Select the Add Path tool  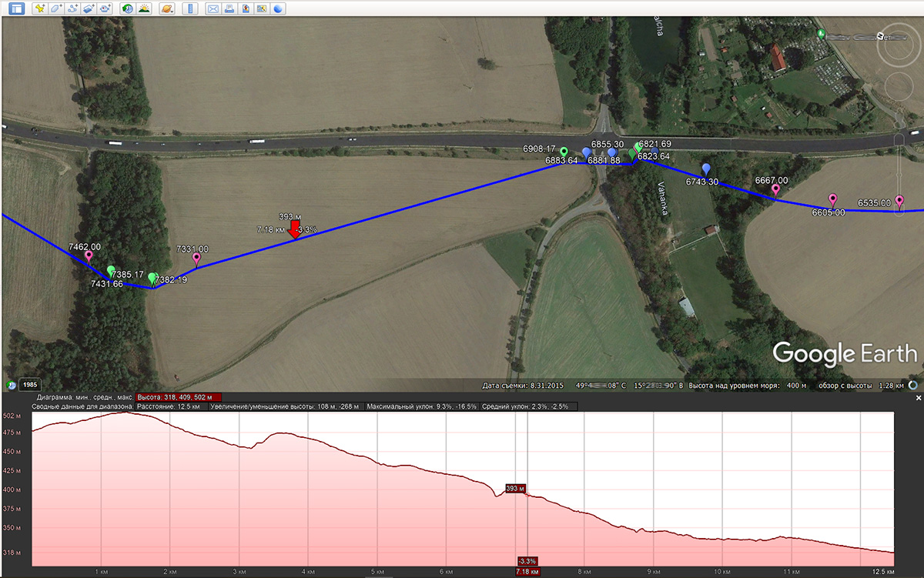[x=73, y=9]
